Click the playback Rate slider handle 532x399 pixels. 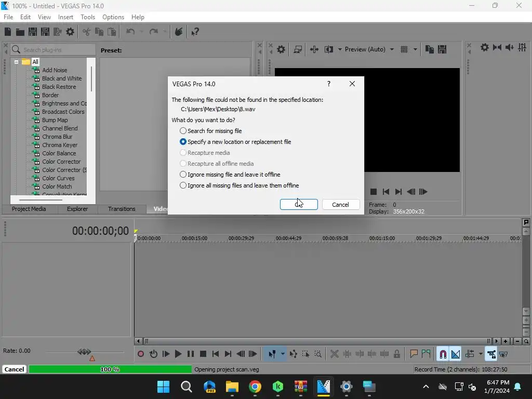pyautogui.click(x=84, y=352)
